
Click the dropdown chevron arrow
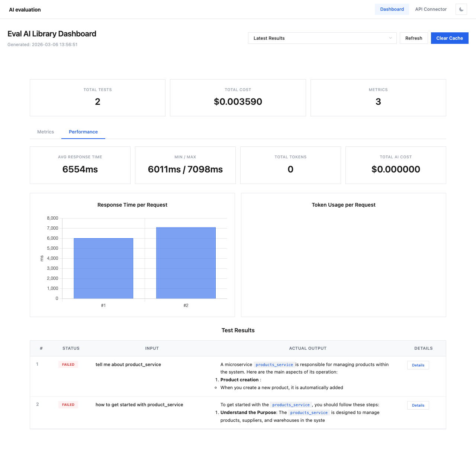390,38
